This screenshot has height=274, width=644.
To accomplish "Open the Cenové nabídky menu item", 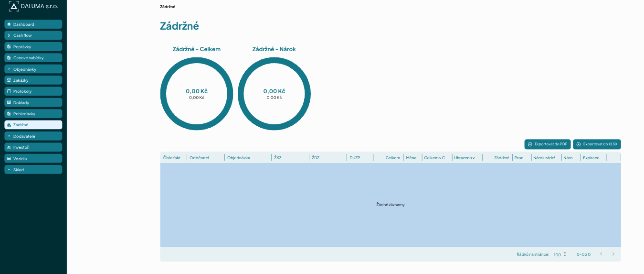I will 33,58.
